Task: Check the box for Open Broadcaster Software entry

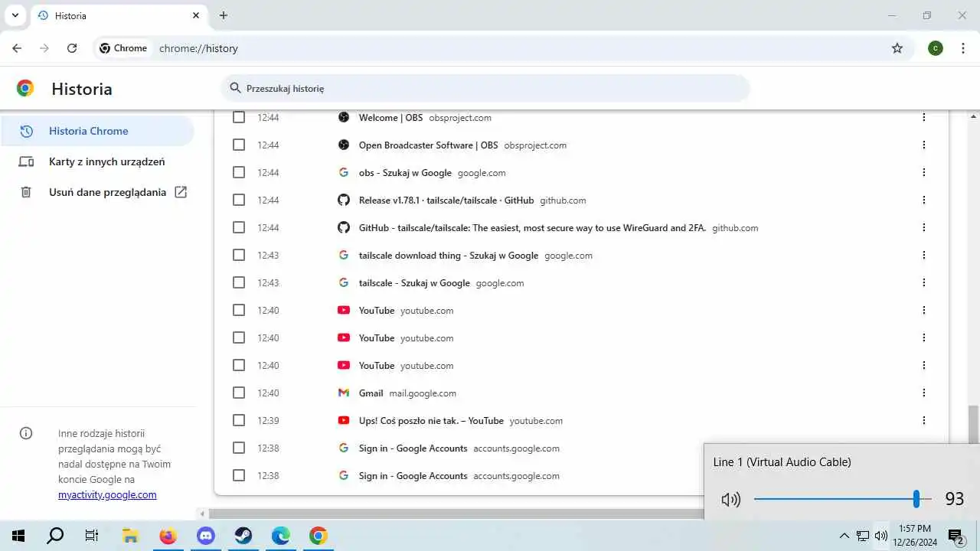Action: pos(239,145)
